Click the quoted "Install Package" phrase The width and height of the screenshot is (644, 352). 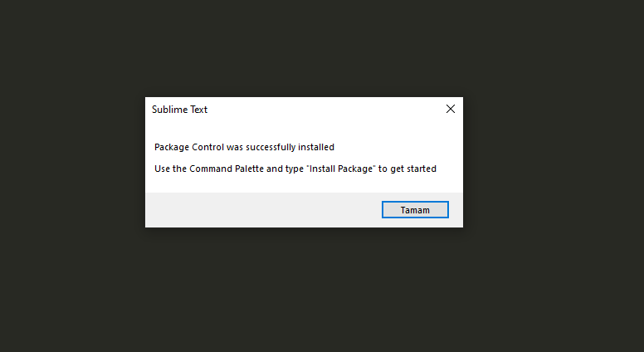(341, 169)
